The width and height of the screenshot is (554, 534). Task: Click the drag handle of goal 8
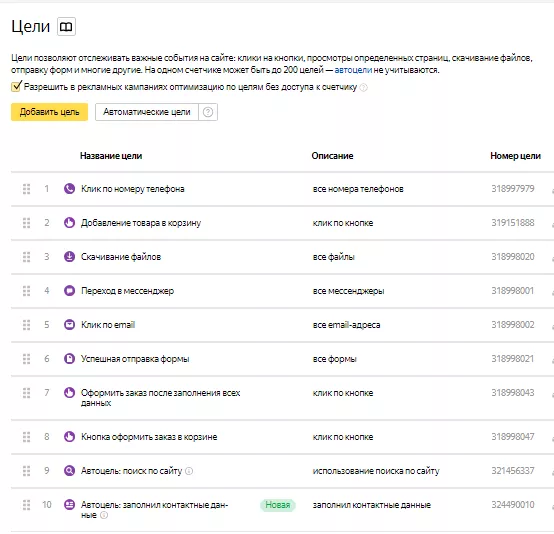pyautogui.click(x=26, y=437)
